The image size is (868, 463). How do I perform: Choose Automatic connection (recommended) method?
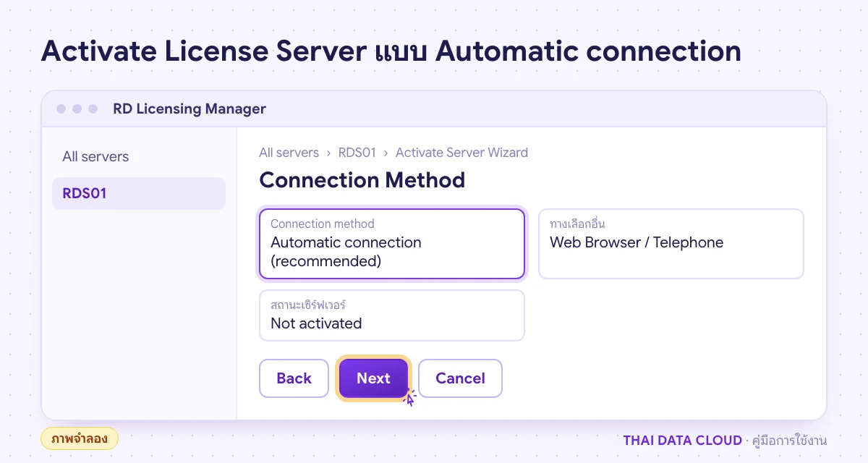click(x=392, y=244)
